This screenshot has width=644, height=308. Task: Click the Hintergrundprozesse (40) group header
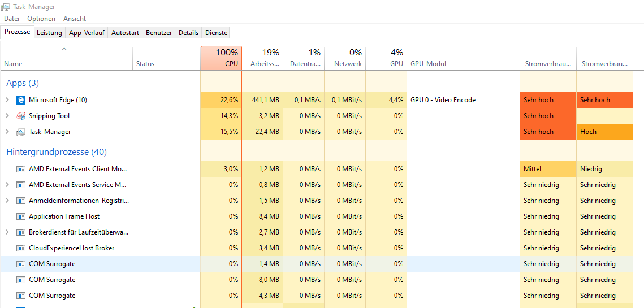pyautogui.click(x=57, y=152)
